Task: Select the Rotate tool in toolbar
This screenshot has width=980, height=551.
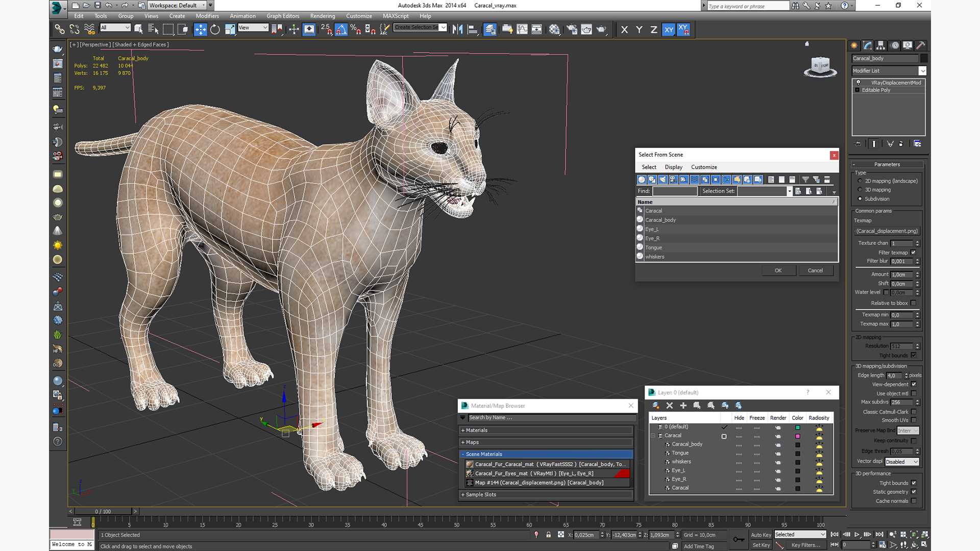Action: coord(215,30)
